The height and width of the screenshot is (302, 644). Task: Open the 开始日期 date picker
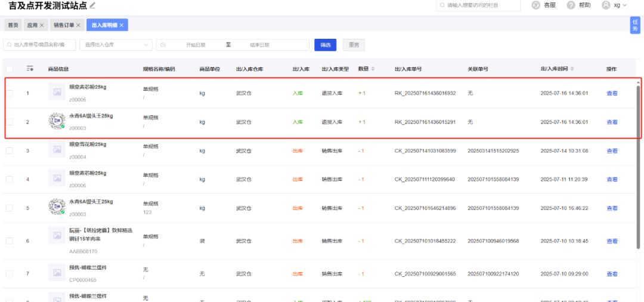(x=196, y=45)
